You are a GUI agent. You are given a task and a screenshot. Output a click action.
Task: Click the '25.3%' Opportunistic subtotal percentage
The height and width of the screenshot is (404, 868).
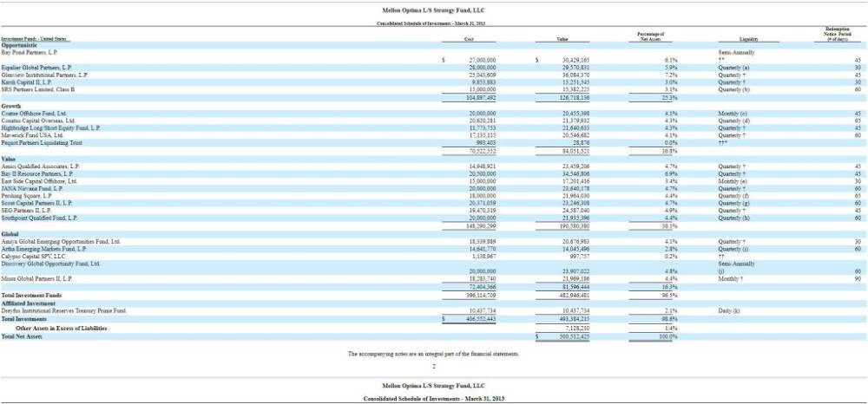click(671, 97)
